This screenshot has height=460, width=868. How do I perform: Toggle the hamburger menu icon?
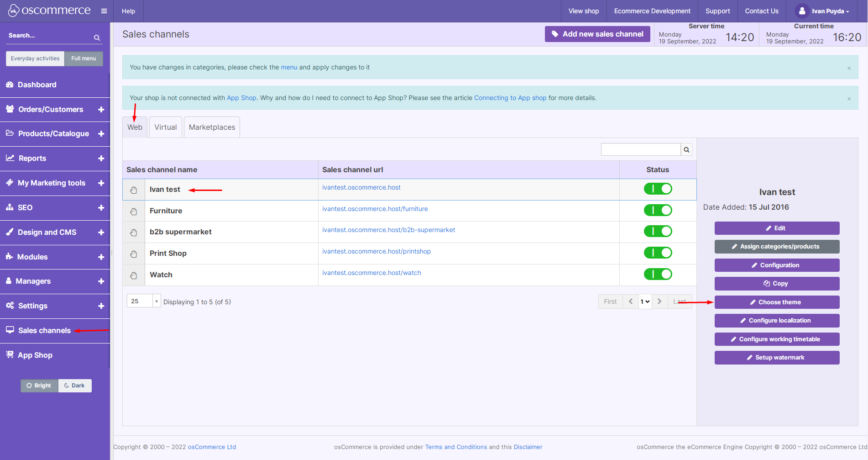pyautogui.click(x=104, y=11)
